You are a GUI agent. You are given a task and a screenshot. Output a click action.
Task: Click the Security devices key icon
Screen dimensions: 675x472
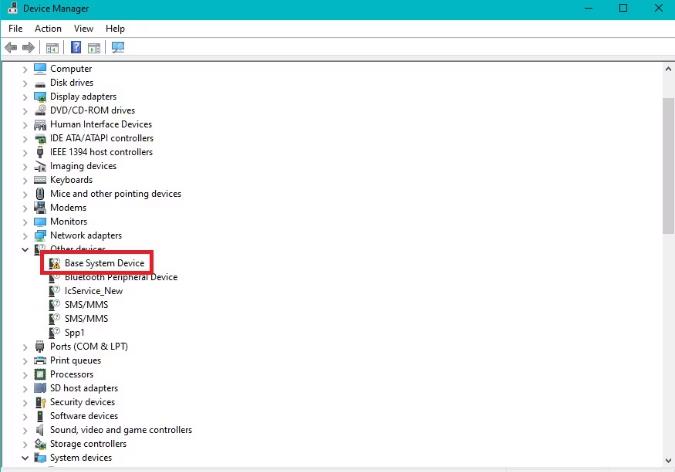[40, 402]
